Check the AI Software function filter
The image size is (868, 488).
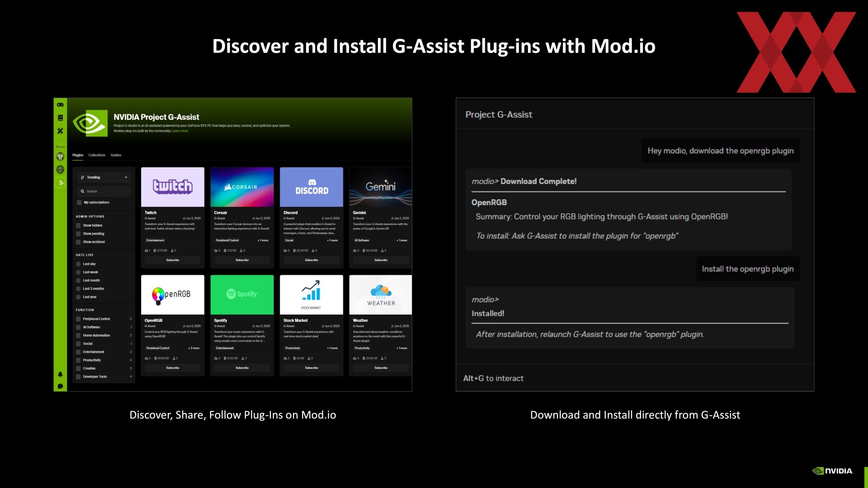(78, 327)
